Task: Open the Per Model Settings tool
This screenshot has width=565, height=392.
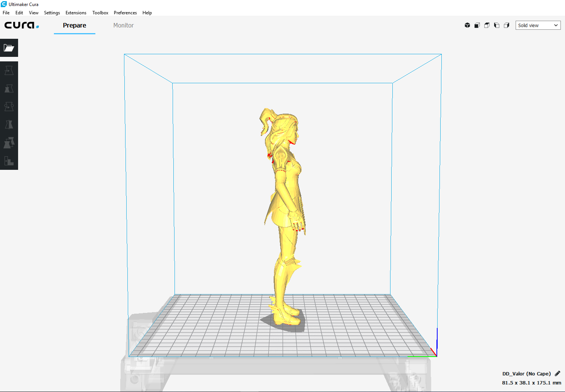Action: [x=9, y=143]
